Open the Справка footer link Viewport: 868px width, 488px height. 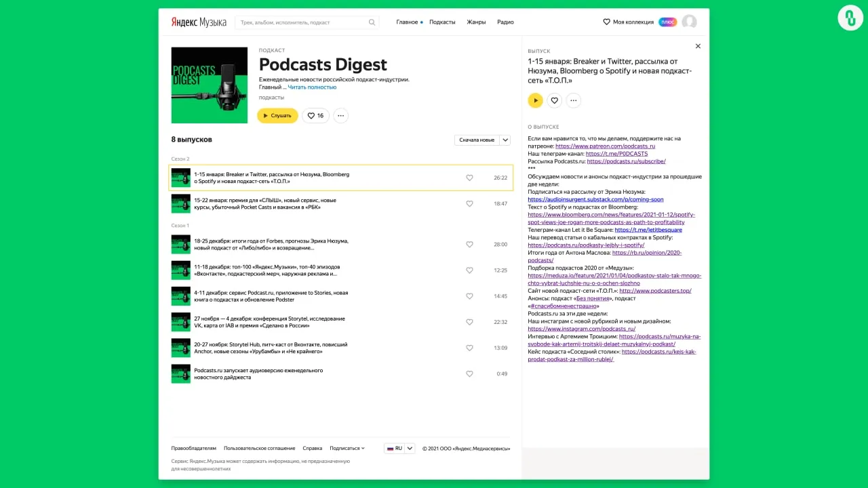[313, 448]
